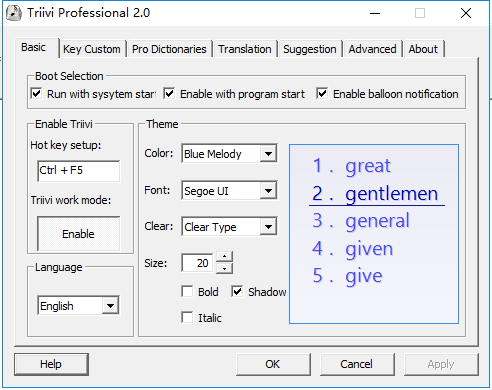Screen dimensions: 492x390
Task: Uncheck the Shadow option
Action: [237, 291]
